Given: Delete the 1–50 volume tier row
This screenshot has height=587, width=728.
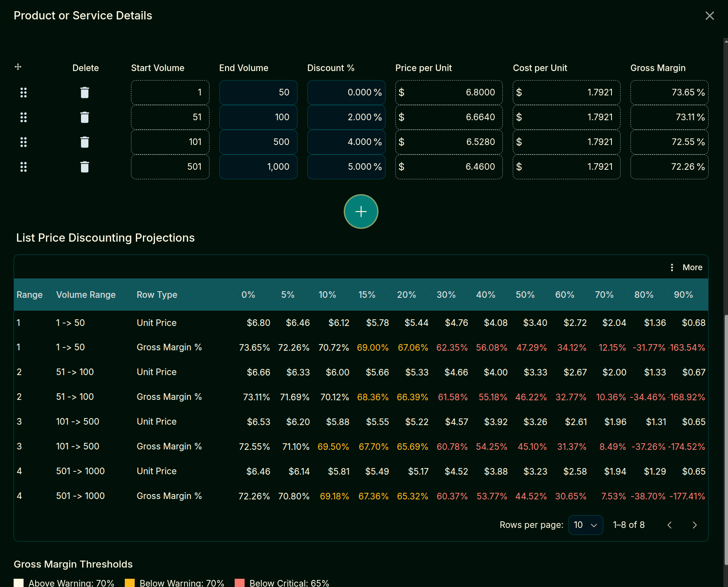Looking at the screenshot, I should 85,93.
